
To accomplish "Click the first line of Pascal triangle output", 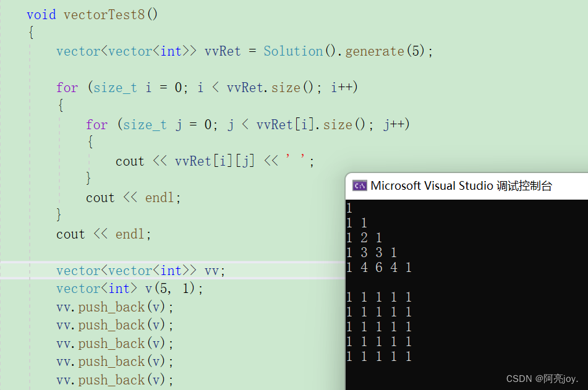I will pos(349,207).
